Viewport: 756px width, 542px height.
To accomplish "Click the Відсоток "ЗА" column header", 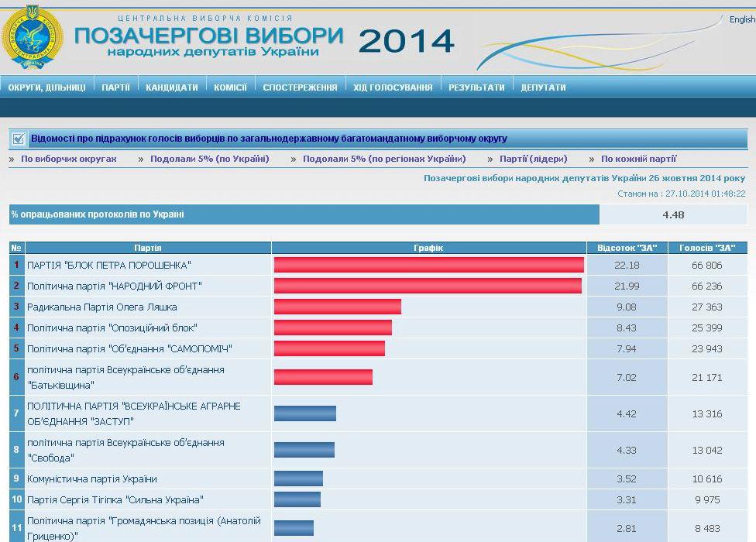I will [x=627, y=248].
